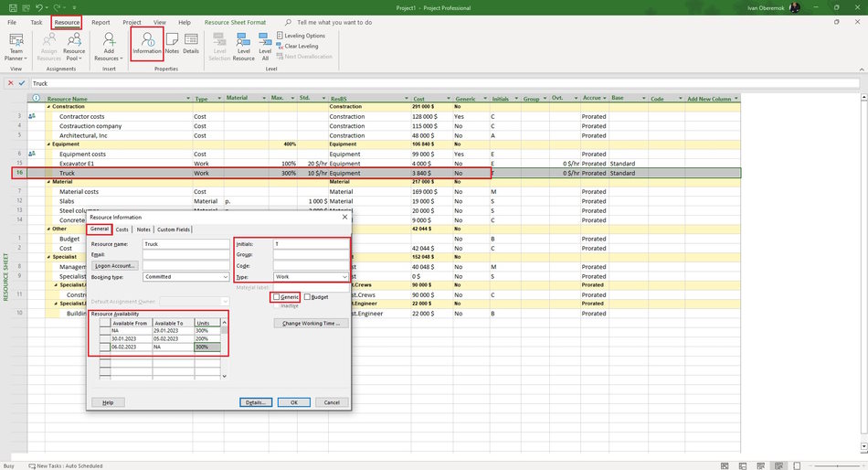The width and height of the screenshot is (868, 470).
Task: Open the Custom Fields tab in dialog
Action: (174, 230)
